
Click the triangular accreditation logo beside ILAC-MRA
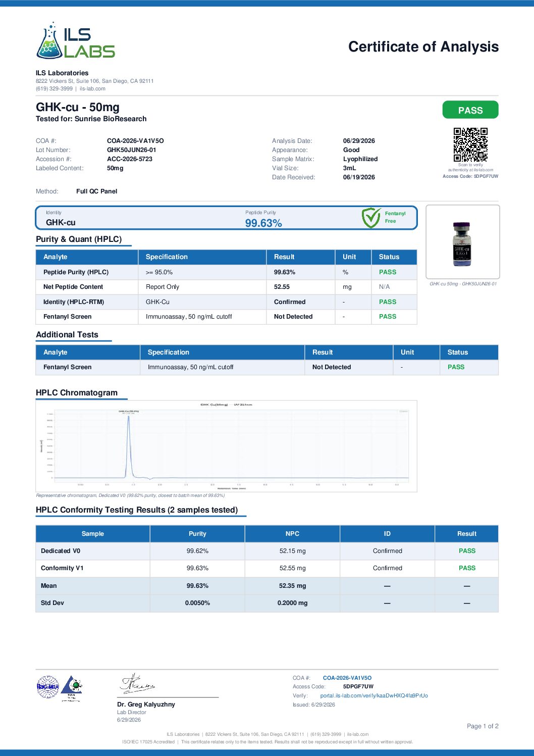pos(71,688)
